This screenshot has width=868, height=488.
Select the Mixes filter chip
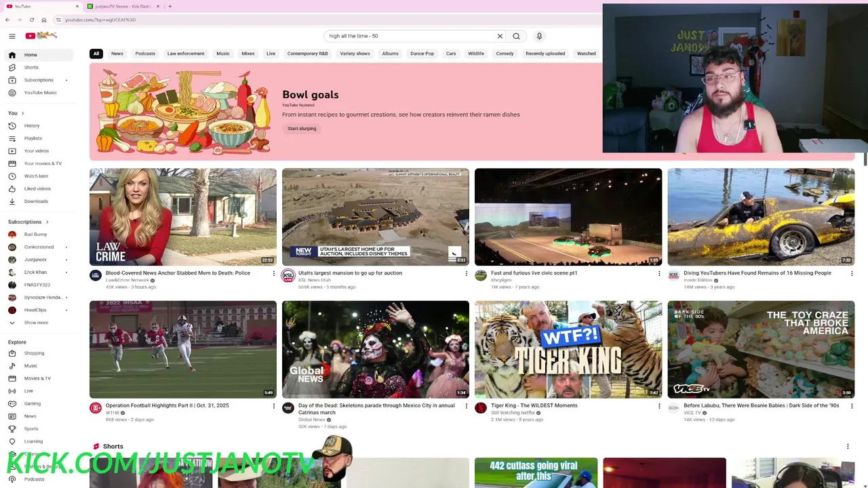[248, 54]
